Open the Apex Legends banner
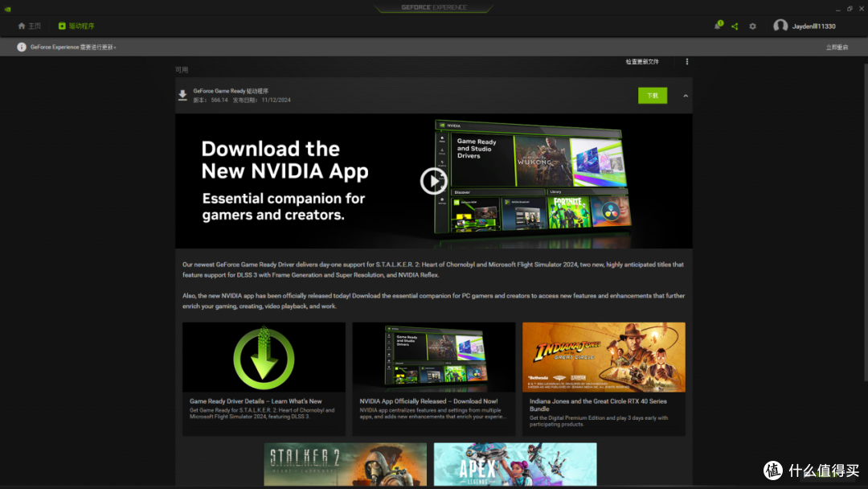 pyautogui.click(x=515, y=464)
